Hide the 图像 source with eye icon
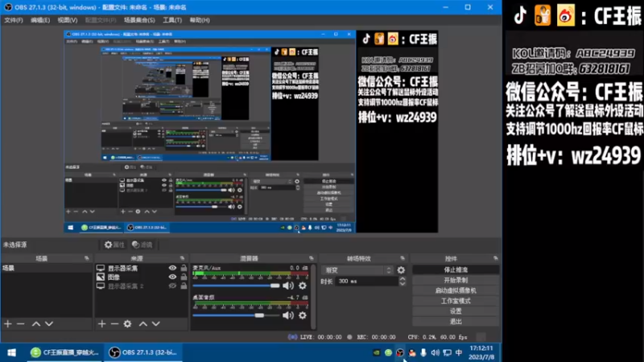The image size is (644, 362). (172, 277)
